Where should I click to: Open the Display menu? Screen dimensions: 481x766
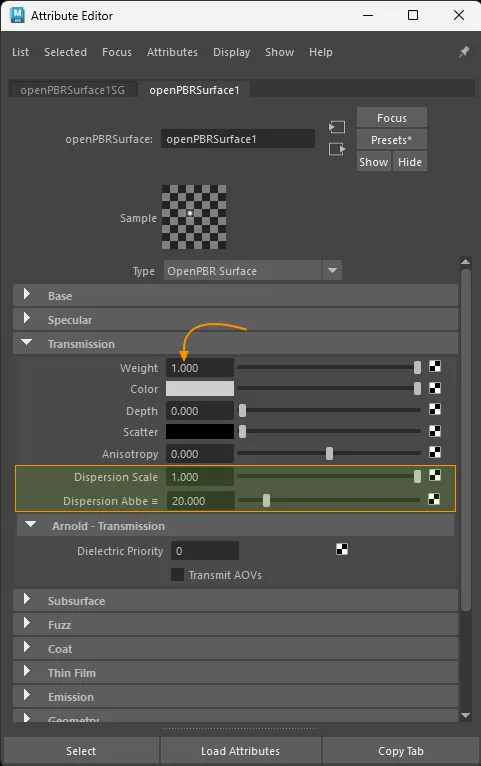[231, 52]
